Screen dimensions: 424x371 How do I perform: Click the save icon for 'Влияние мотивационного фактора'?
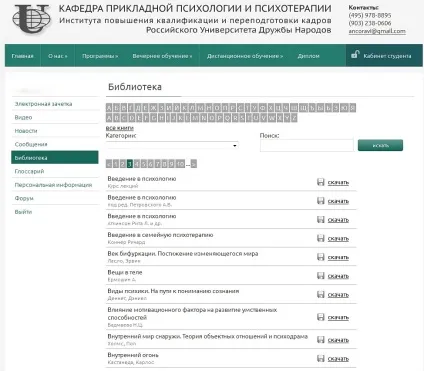coord(321,317)
